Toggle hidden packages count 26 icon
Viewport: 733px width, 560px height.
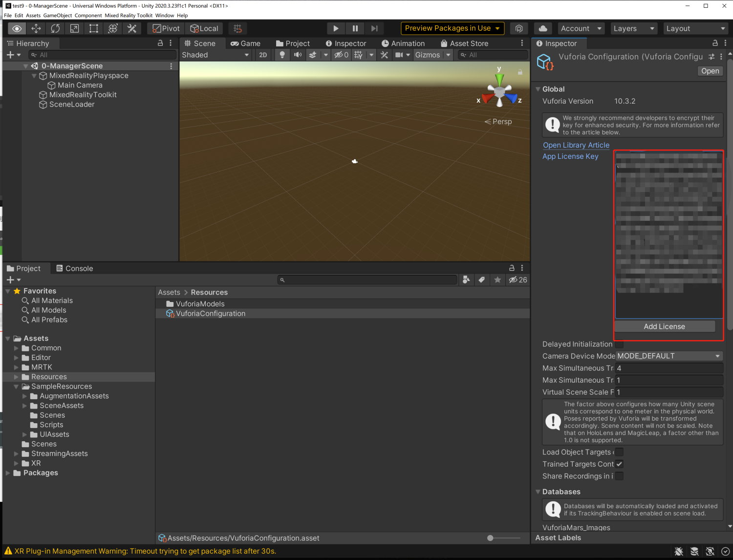pos(518,280)
